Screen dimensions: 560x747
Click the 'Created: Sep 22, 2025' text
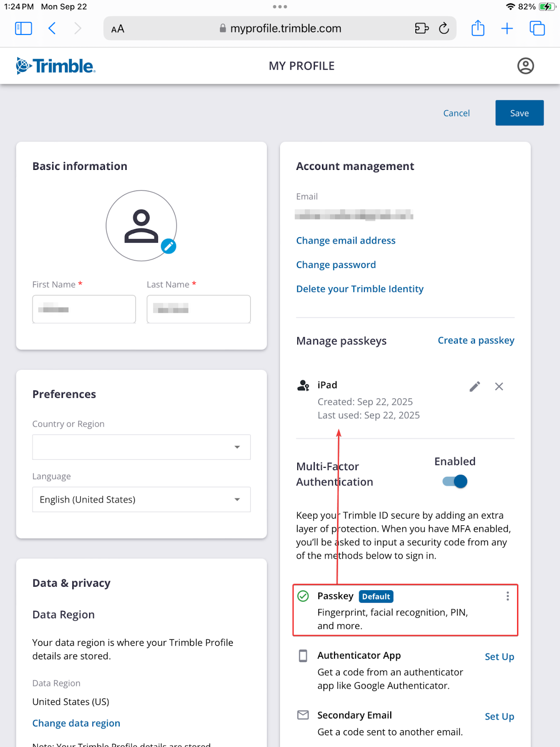[365, 402]
